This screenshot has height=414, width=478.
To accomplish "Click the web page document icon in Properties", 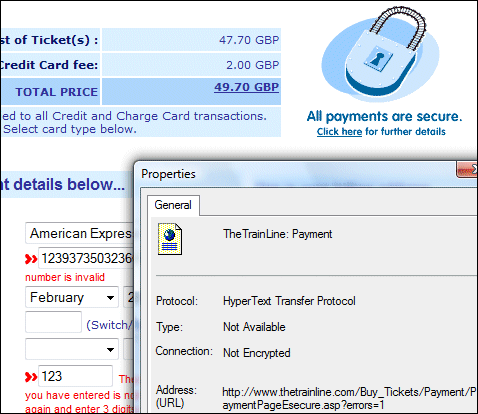I will [170, 239].
